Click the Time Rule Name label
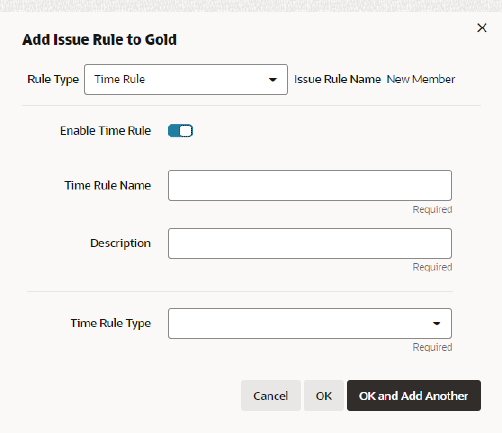This screenshot has width=502, height=433. pyautogui.click(x=108, y=185)
